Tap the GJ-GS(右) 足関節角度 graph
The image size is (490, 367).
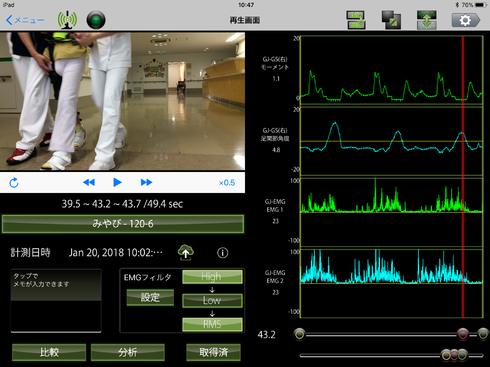point(391,141)
